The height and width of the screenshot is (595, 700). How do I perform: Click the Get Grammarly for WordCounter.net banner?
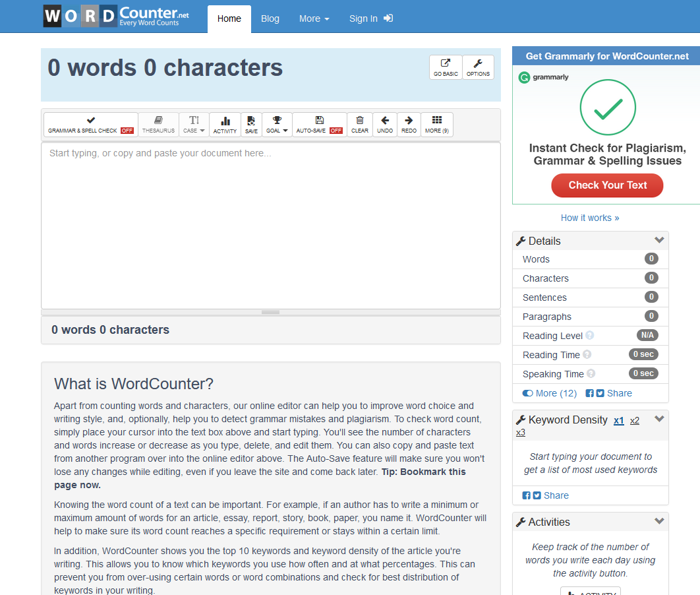(x=606, y=56)
